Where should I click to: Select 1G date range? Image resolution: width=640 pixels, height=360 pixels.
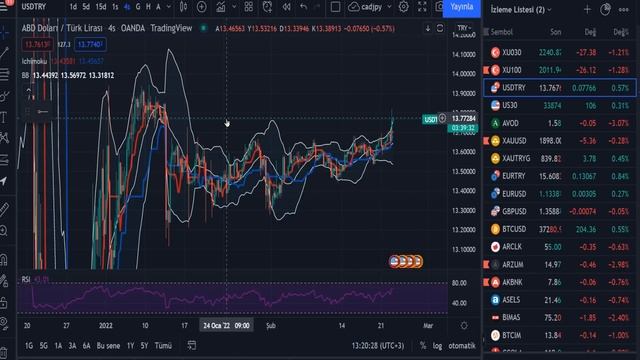29,346
